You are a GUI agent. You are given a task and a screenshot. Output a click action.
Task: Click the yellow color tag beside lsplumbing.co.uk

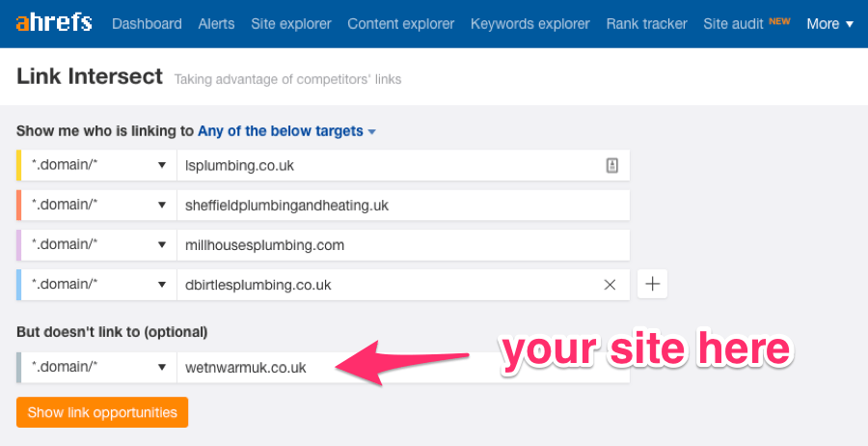pyautogui.click(x=19, y=165)
